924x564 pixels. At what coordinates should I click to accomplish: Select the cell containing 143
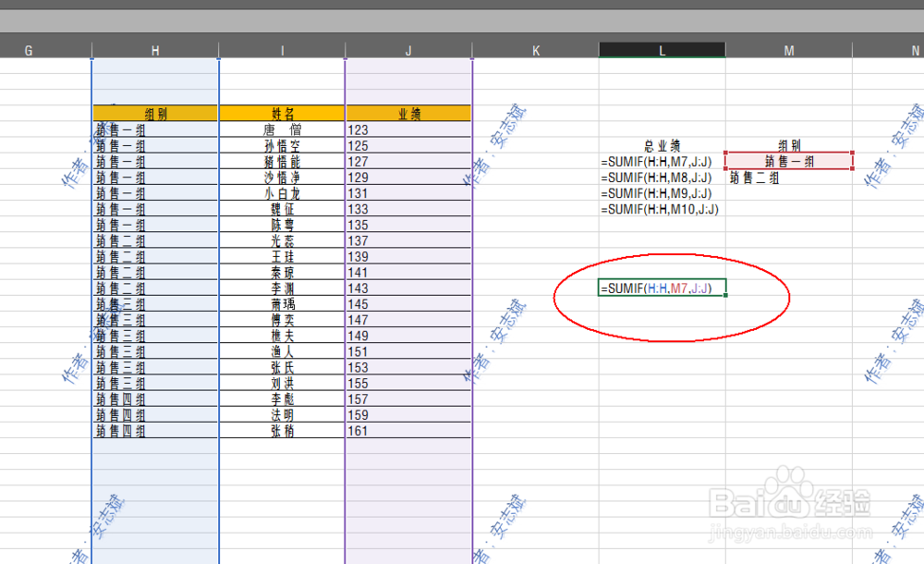coord(408,288)
